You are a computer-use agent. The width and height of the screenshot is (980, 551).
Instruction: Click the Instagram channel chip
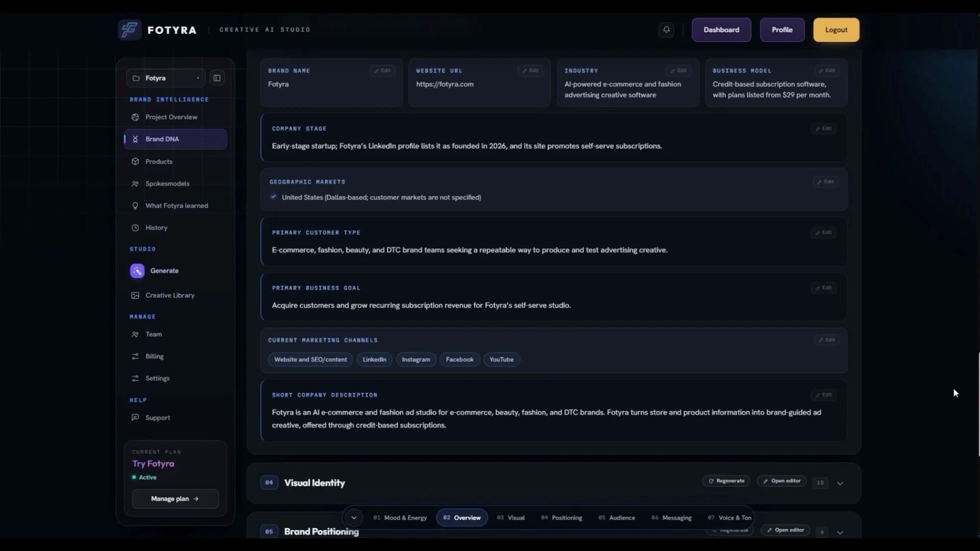(x=416, y=360)
